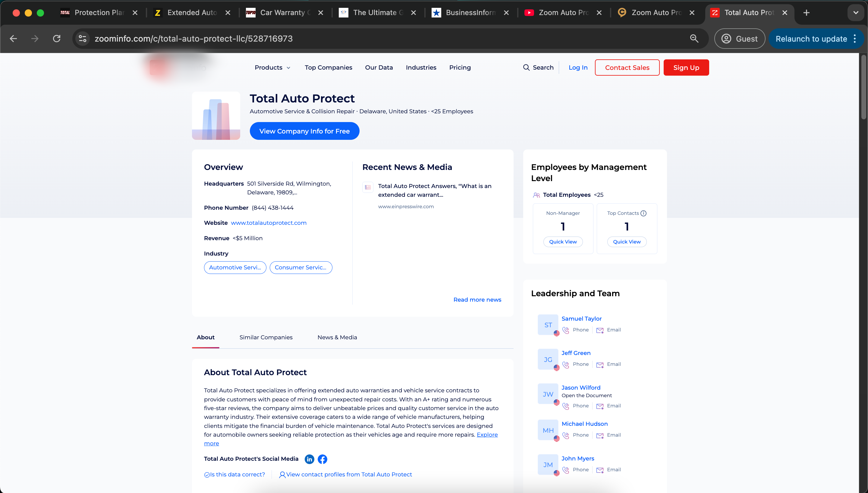
Task: Switch to the News & Media tab
Action: pos(337,337)
